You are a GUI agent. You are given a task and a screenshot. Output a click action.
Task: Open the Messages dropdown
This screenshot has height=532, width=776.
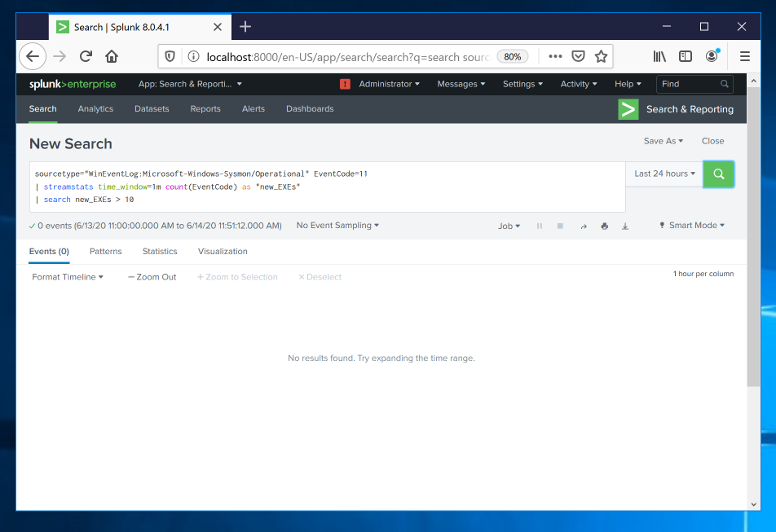461,84
